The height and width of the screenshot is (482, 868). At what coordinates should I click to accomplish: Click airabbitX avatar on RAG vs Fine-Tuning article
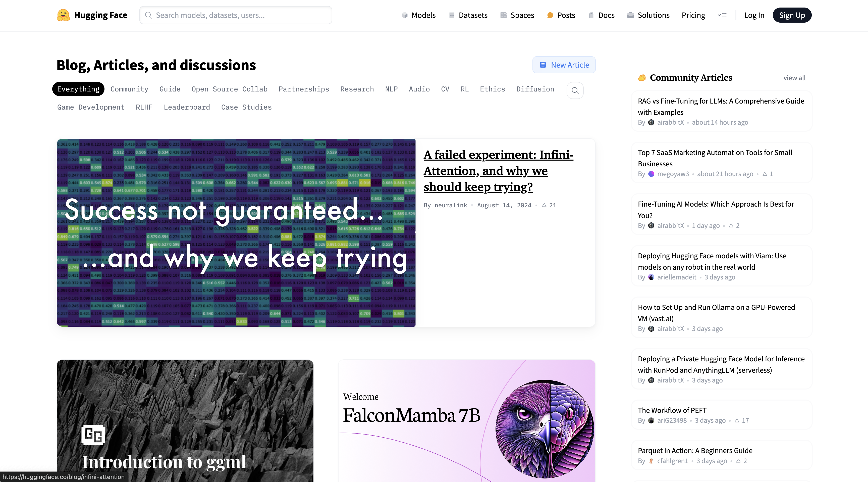pyautogui.click(x=651, y=122)
